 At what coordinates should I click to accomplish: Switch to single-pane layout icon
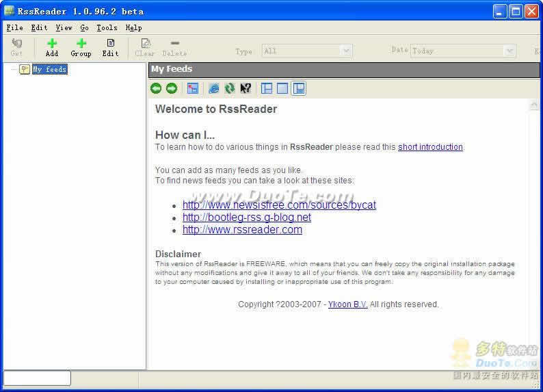click(x=282, y=88)
